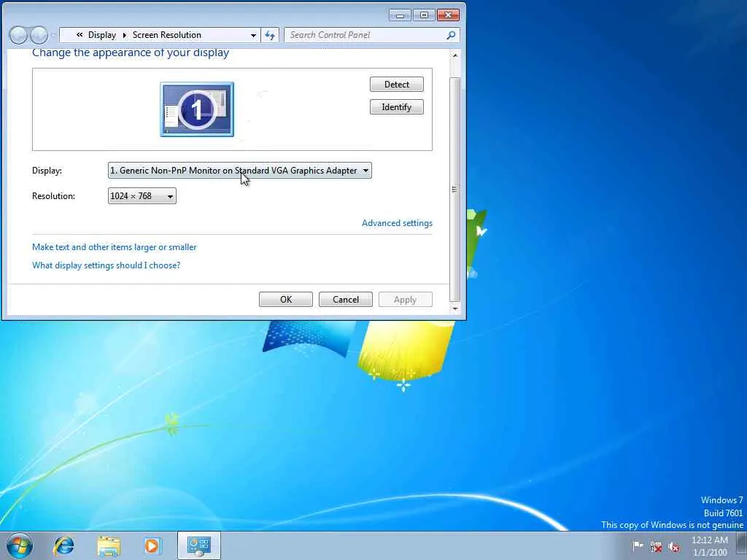Click the network status tray icon
Image resolution: width=747 pixels, height=560 pixels.
(656, 547)
